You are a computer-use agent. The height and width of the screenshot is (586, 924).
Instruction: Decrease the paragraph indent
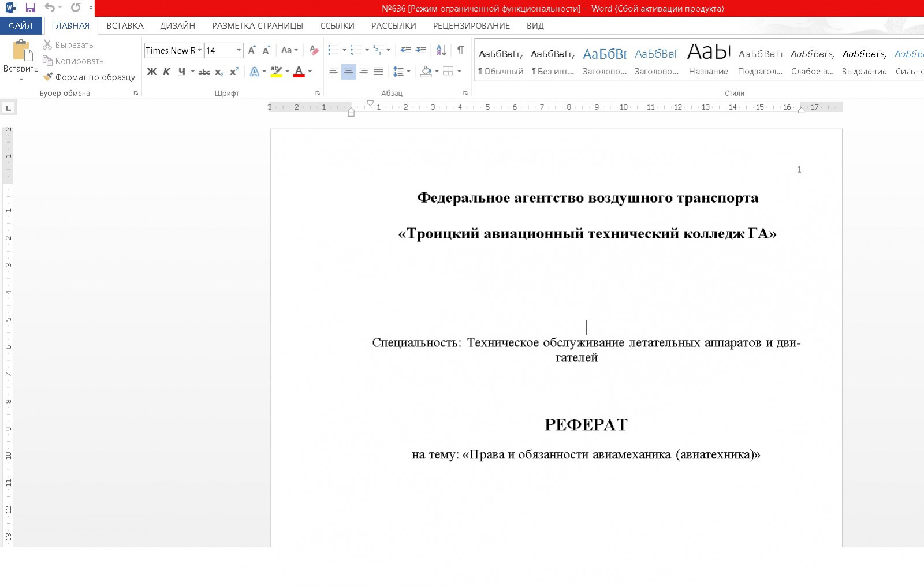pos(406,51)
